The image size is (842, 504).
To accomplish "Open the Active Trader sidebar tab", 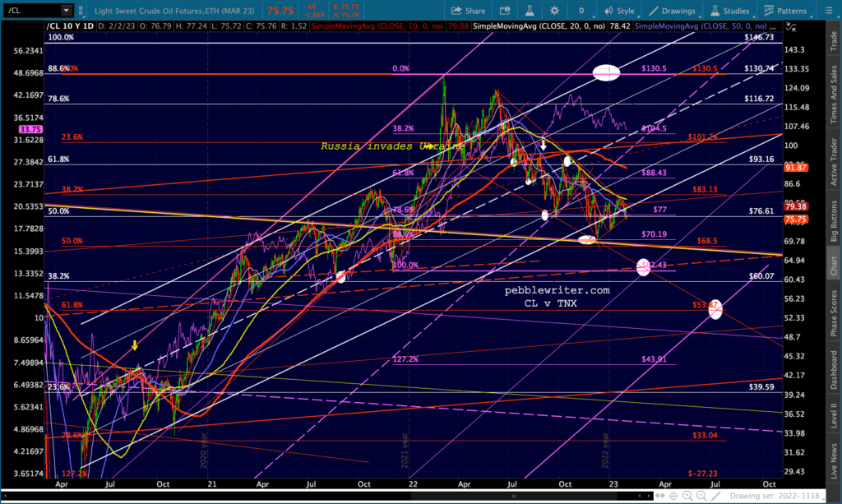I will point(834,161).
